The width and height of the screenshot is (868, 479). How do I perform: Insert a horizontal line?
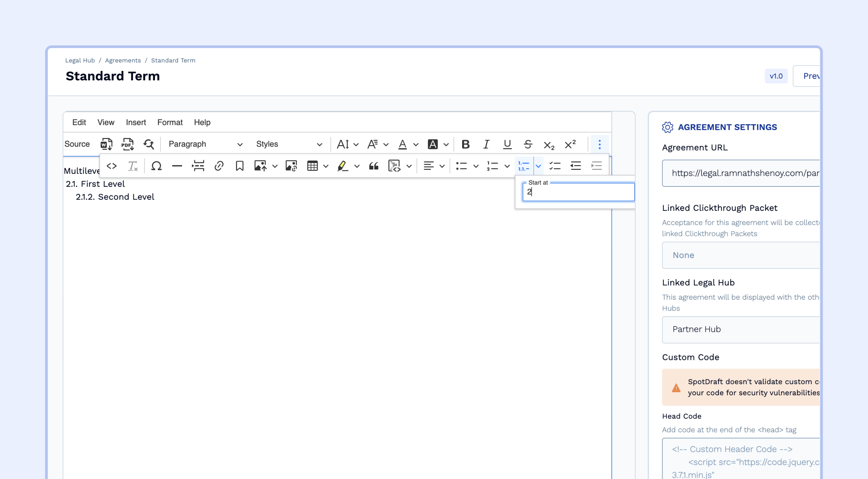[x=177, y=166]
